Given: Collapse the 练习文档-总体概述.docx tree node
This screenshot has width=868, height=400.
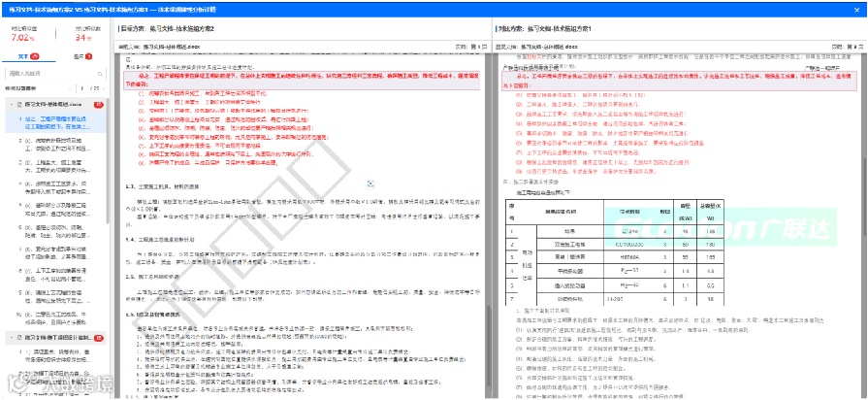Looking at the screenshot, I should pyautogui.click(x=10, y=104).
